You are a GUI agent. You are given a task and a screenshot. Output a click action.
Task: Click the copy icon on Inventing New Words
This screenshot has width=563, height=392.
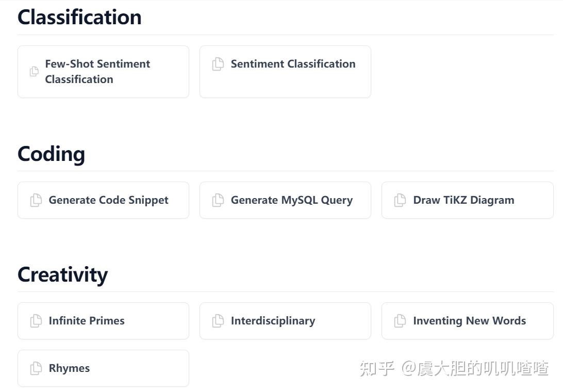tap(400, 321)
